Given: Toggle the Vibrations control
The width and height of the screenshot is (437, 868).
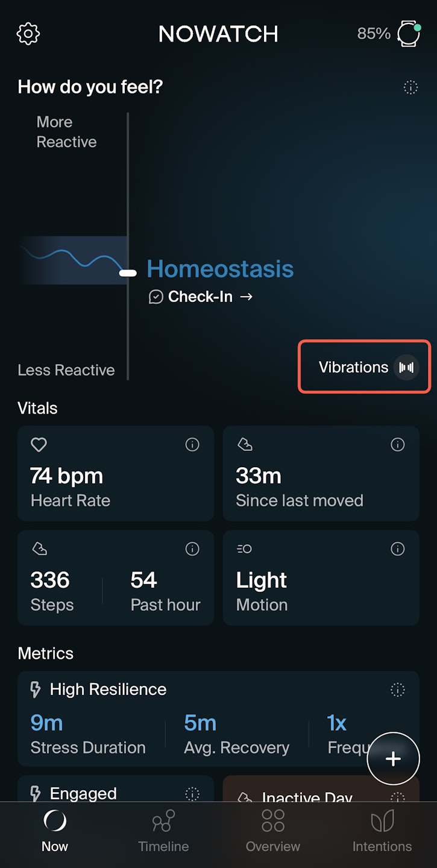Looking at the screenshot, I should click(x=365, y=367).
